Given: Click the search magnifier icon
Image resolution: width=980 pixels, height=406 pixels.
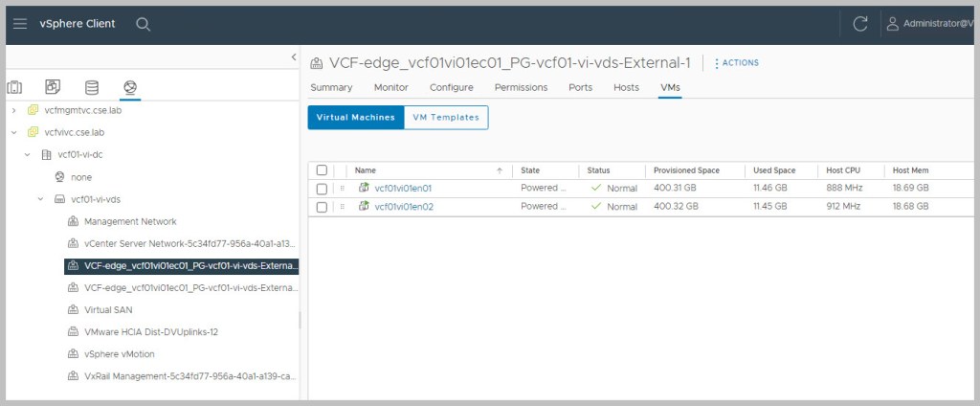Looking at the screenshot, I should tap(143, 24).
